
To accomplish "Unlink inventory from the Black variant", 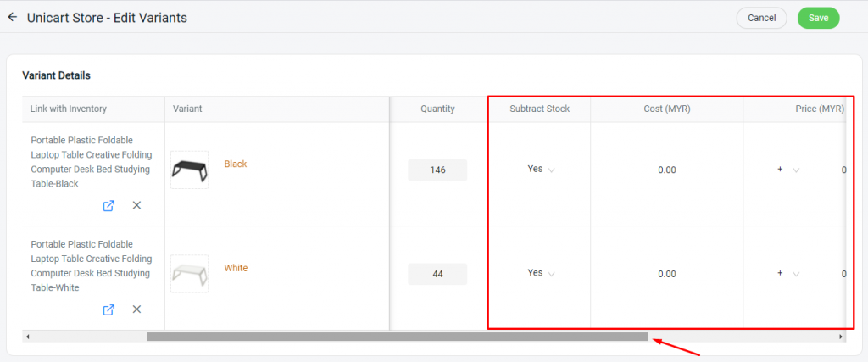I will tap(136, 205).
